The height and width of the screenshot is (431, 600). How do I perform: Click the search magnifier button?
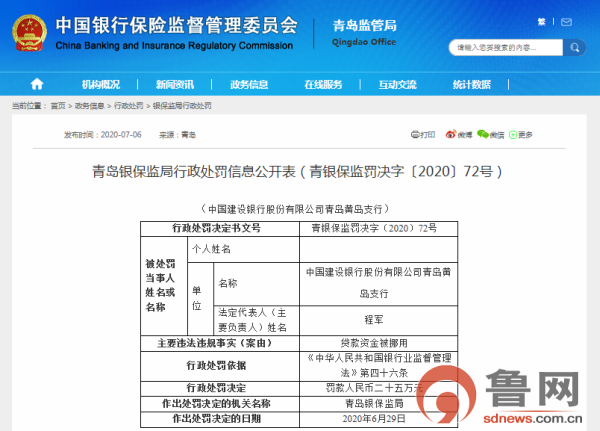point(574,47)
